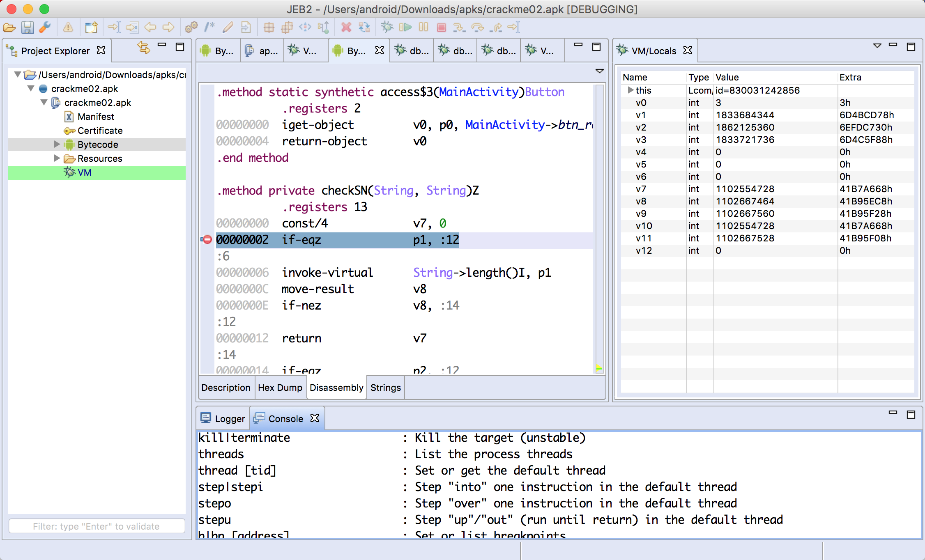Click the step over curved arrow icon

coord(477,28)
